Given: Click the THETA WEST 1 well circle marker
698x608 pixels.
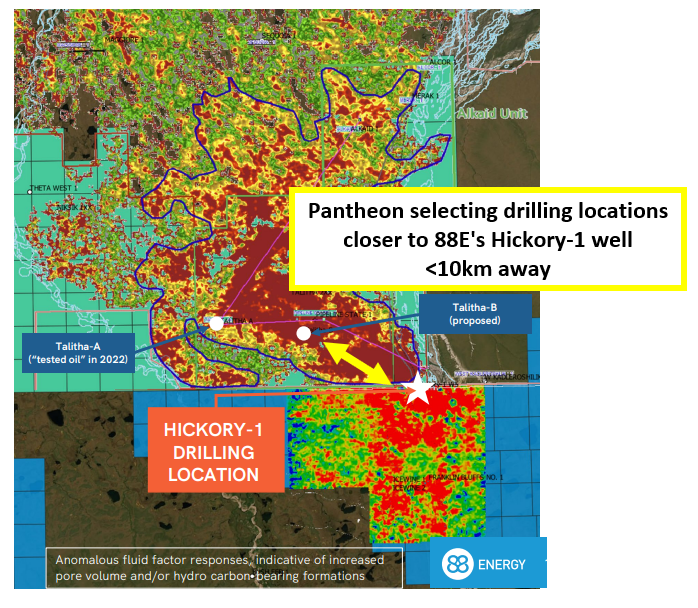Looking at the screenshot, I should coord(30,192).
